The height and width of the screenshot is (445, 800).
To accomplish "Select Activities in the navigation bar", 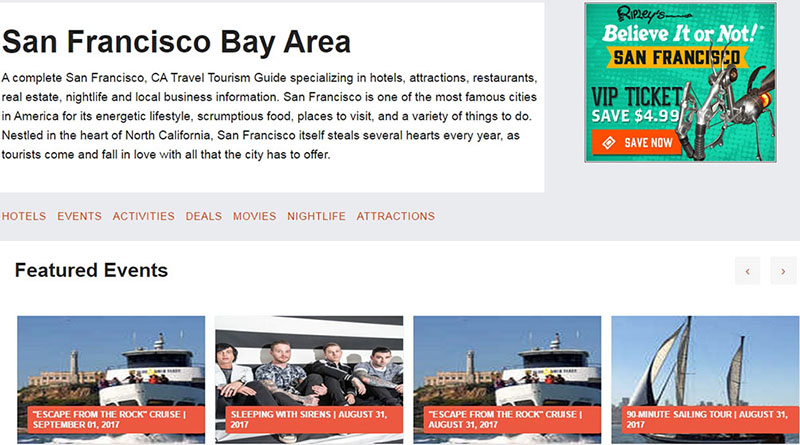I will [143, 216].
